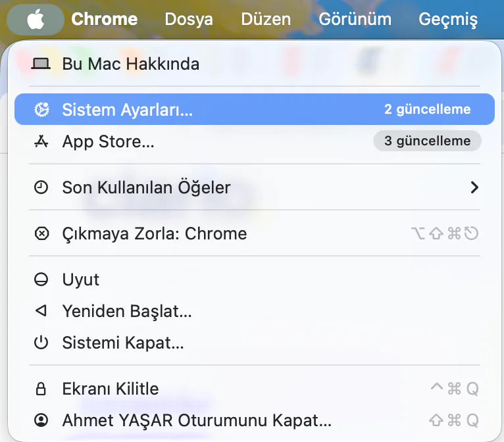The image size is (504, 442).
Task: Open the Görünüm menu
Action: (355, 19)
